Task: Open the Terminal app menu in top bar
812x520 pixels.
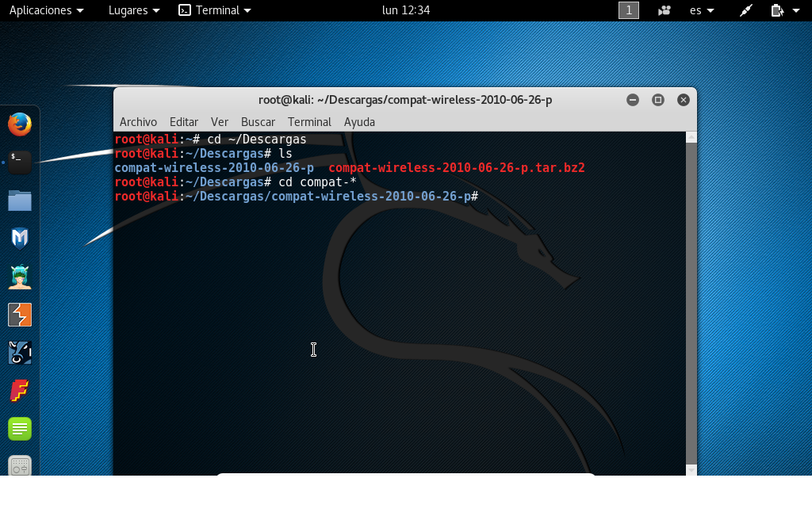Action: pyautogui.click(x=214, y=10)
